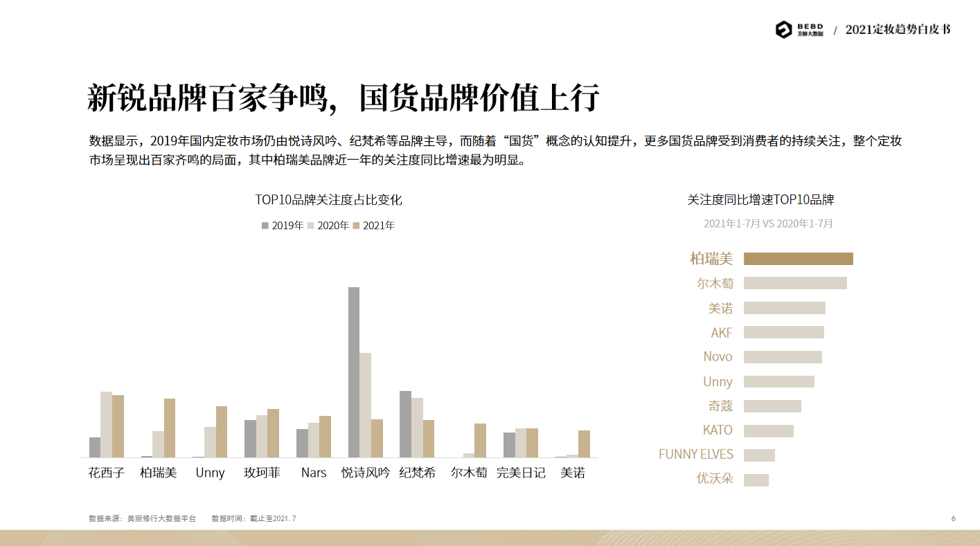The height and width of the screenshot is (546, 980).
Task: Click the Unny horizontal bar
Action: 779,381
